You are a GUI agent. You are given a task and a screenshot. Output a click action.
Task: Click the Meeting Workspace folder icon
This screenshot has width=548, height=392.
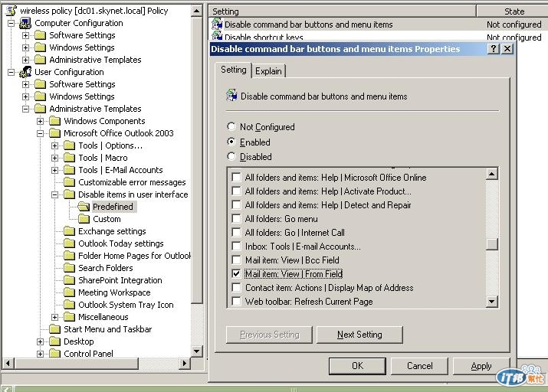pos(69,292)
